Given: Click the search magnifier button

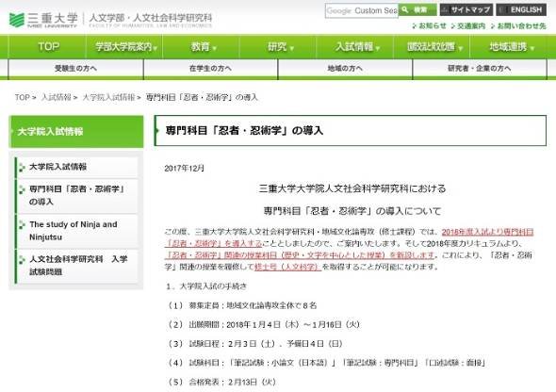Looking at the screenshot, I should [417, 9].
